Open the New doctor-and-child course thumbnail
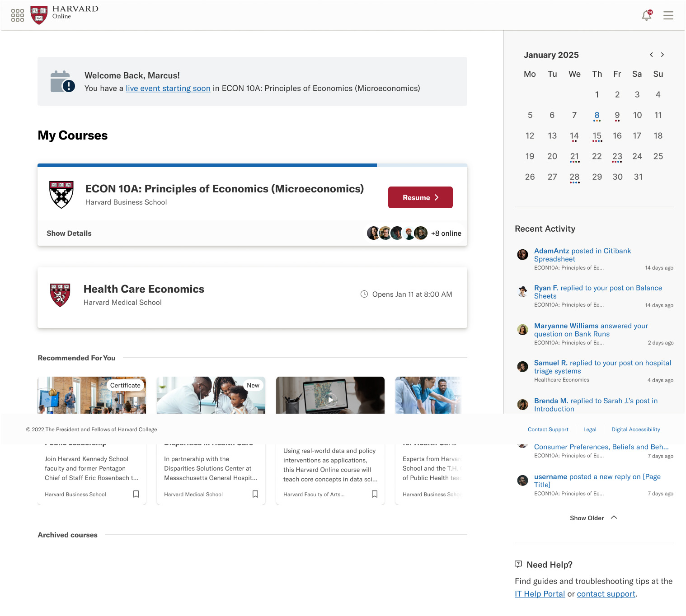Viewport: 686px width, 616px height. click(x=211, y=395)
